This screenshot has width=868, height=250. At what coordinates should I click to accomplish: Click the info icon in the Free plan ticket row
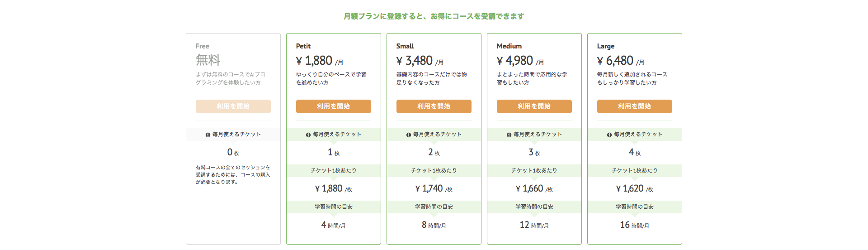tap(208, 135)
